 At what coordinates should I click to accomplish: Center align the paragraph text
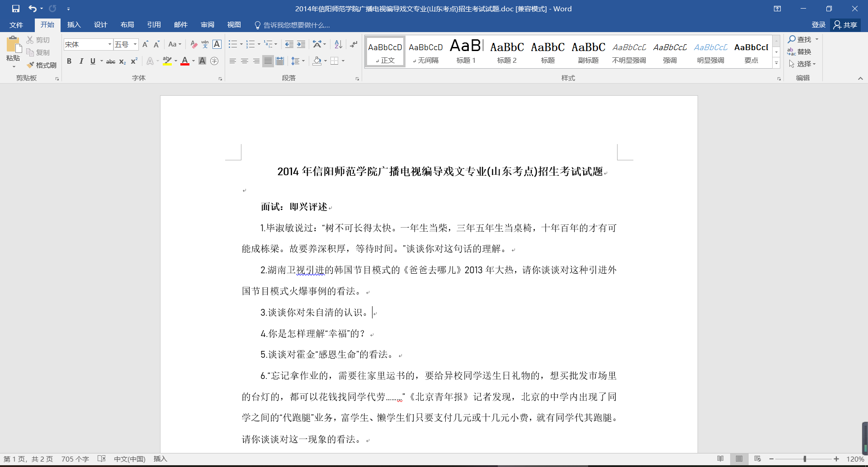[245, 61]
